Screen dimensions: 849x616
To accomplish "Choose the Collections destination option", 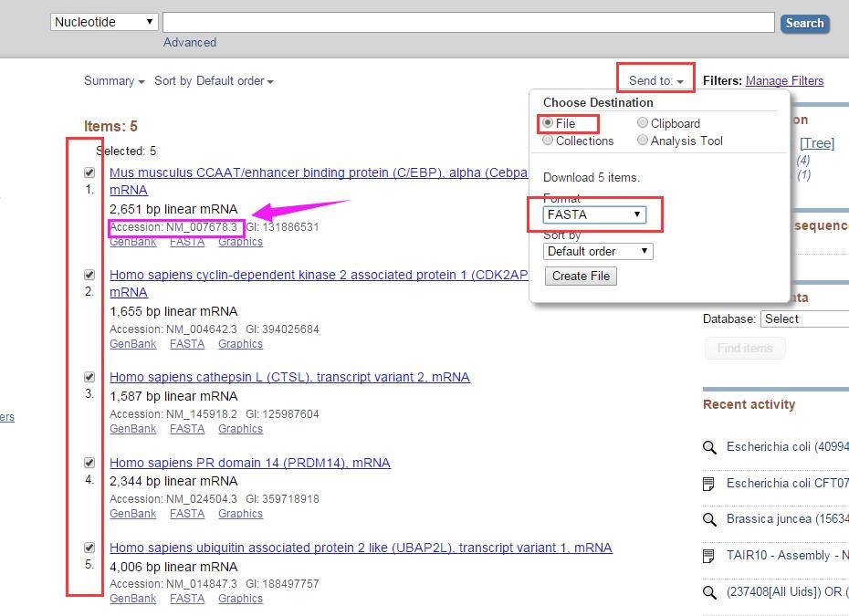I will 548,141.
